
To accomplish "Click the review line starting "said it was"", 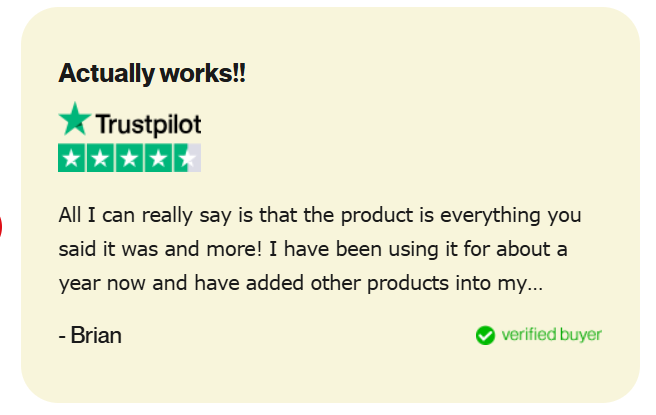I will 313,249.
